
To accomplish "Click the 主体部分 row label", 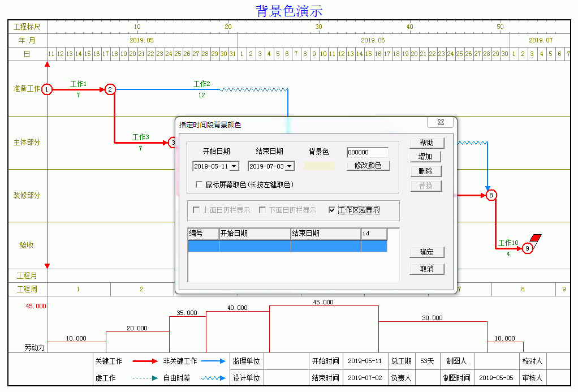I will click(27, 143).
